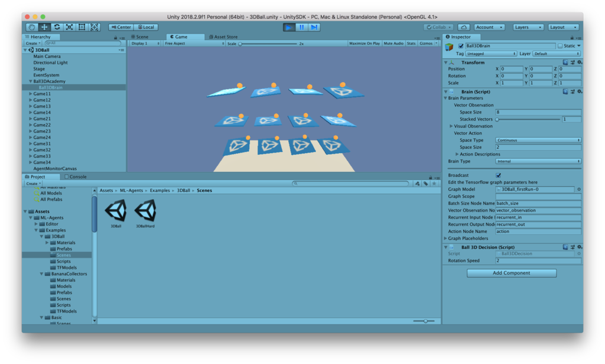Expand the Game11 hierarchy item

[x=31, y=94]
